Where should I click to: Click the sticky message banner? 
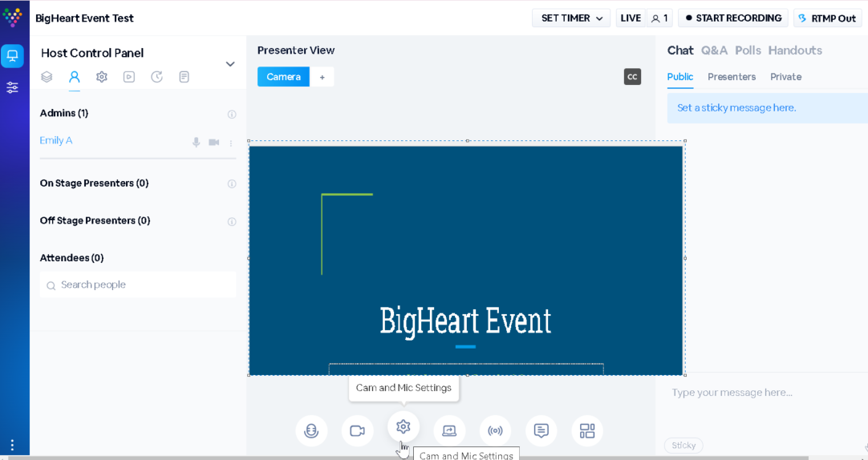pyautogui.click(x=767, y=108)
